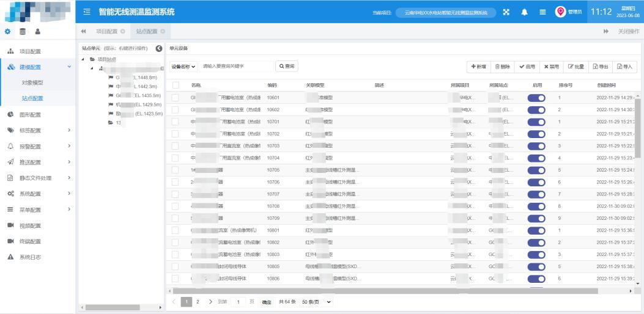Image resolution: width=644 pixels, height=314 pixels.
Task: Click the database icon above the sidebar
Action: point(23,31)
